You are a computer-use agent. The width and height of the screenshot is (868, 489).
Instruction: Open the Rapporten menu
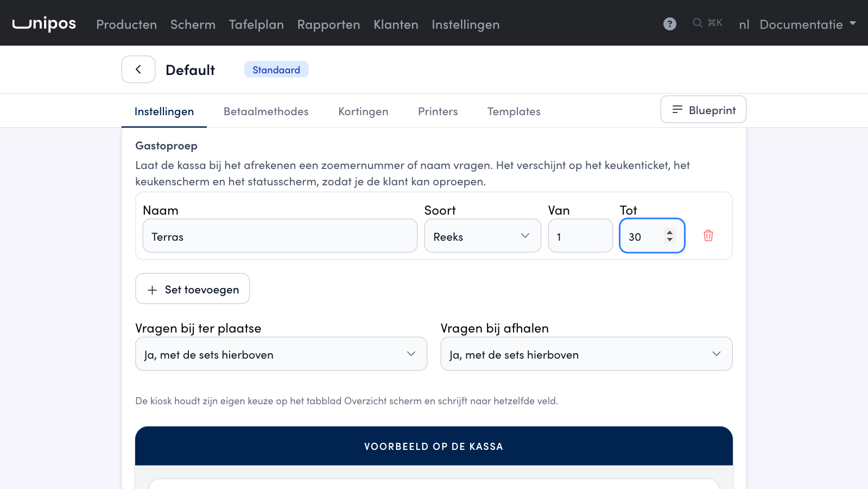pyautogui.click(x=328, y=24)
